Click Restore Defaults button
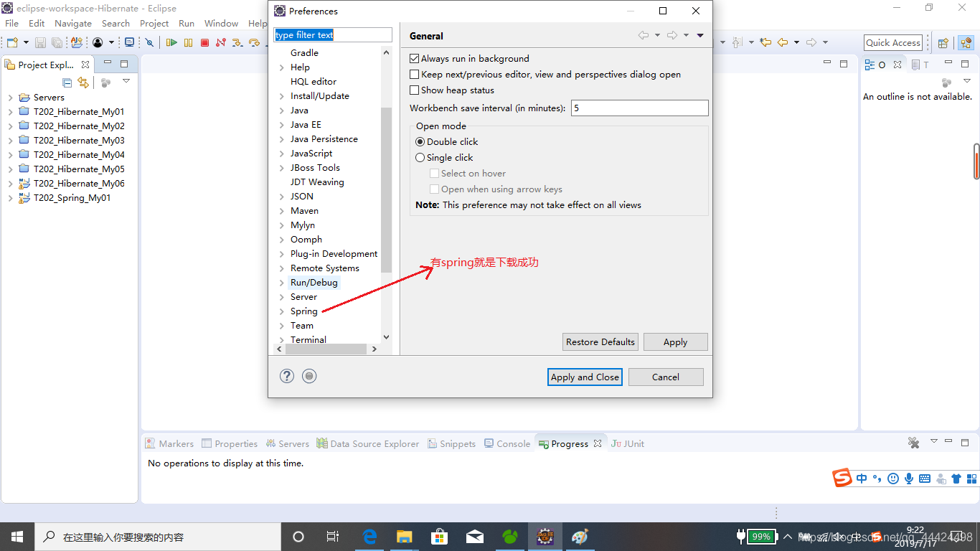The image size is (980, 551). click(x=600, y=342)
